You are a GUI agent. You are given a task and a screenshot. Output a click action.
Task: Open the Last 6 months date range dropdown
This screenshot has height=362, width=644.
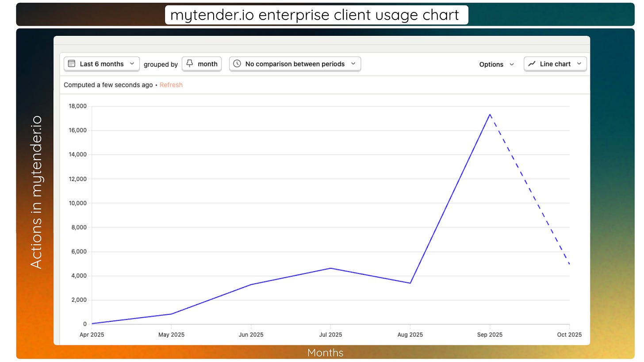click(x=102, y=64)
